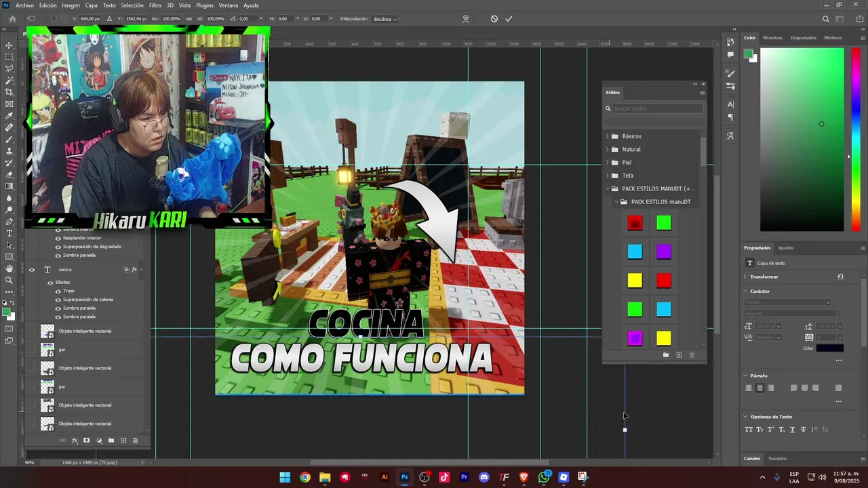The width and height of the screenshot is (868, 488).
Task: Open the Interpolación Bicúbica dropdown
Action: coord(385,19)
